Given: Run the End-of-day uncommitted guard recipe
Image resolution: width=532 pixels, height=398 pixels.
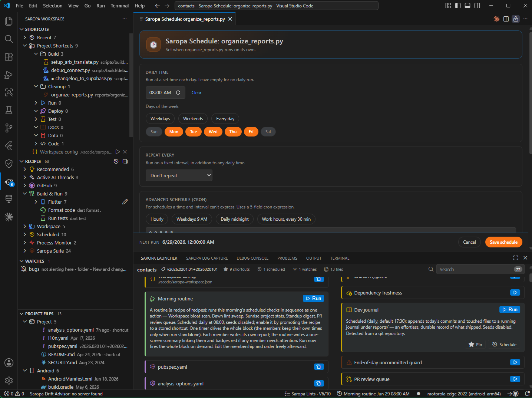Looking at the screenshot, I should 515,362.
